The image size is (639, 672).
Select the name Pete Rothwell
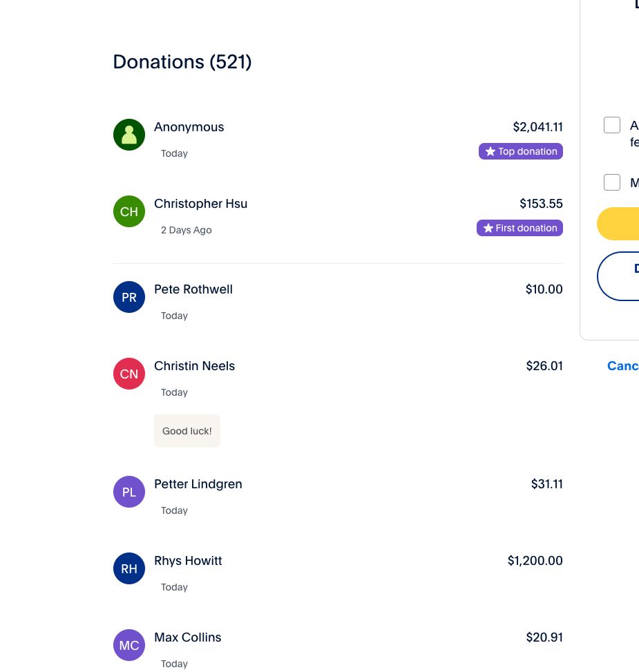[193, 289]
